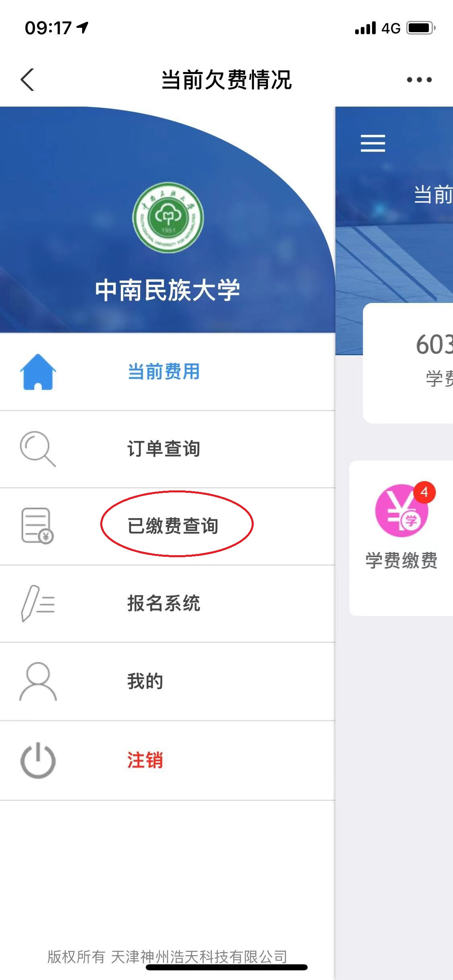Tap the hamburger menu icon
The height and width of the screenshot is (980, 453).
[373, 144]
